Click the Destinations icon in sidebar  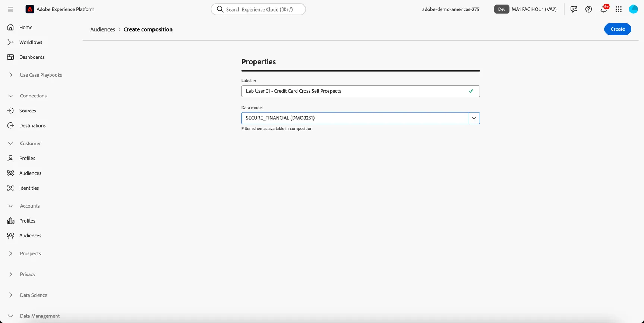10,125
